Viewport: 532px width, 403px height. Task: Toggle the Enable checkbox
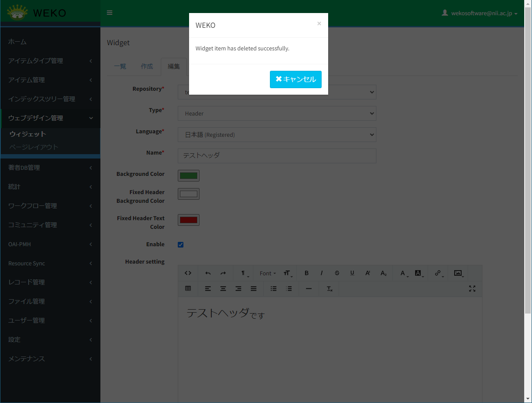pyautogui.click(x=181, y=244)
